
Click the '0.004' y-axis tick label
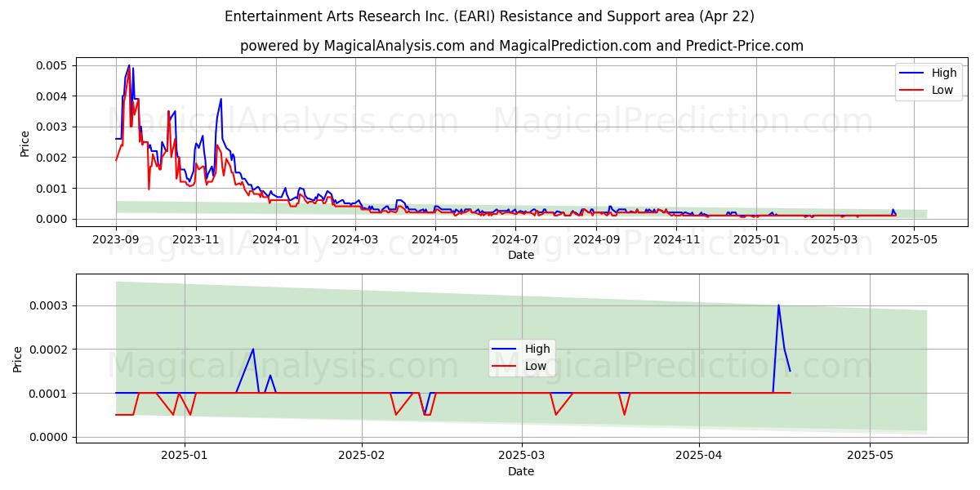[52, 96]
